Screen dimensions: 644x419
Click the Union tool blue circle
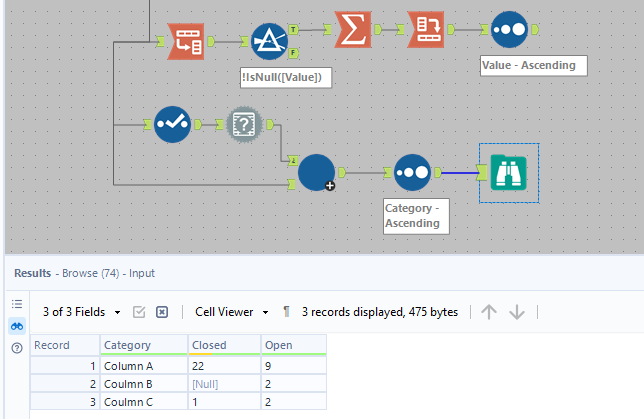click(316, 173)
